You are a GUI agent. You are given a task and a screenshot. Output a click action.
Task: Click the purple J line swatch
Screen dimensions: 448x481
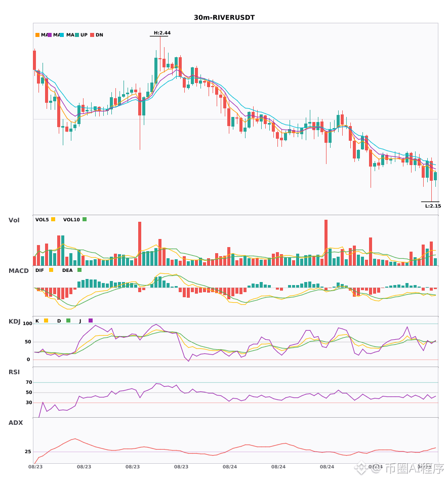(91, 320)
